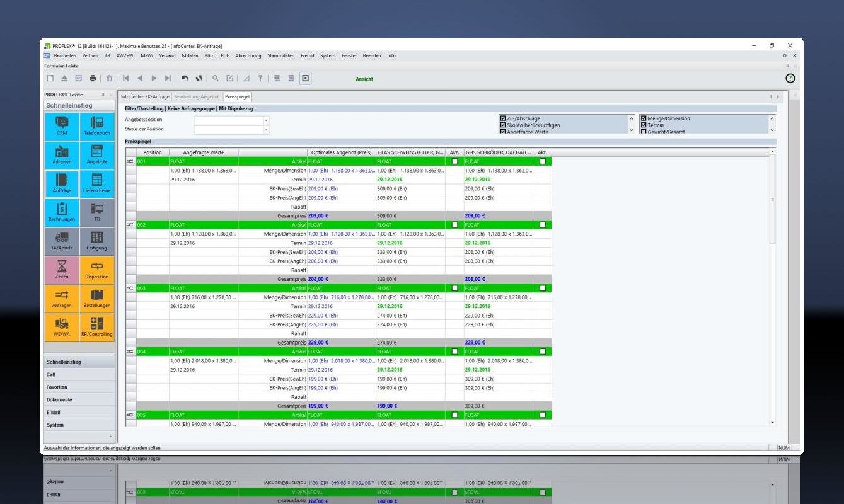Switch to InfoCenter: EK-Anfrage tab
This screenshot has width=844, height=504.
[x=145, y=96]
